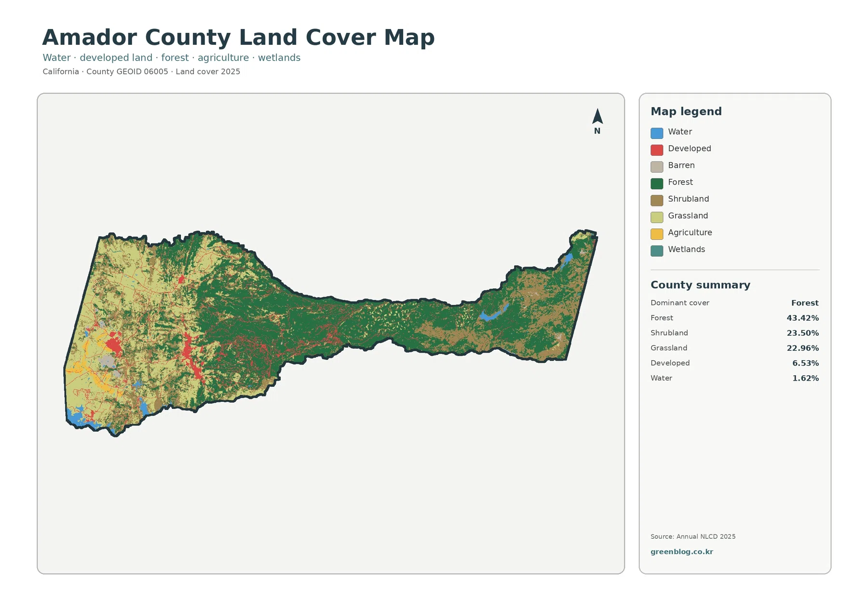Click the Water legend label
Viewport: 868px width, 614px height.
pos(680,132)
